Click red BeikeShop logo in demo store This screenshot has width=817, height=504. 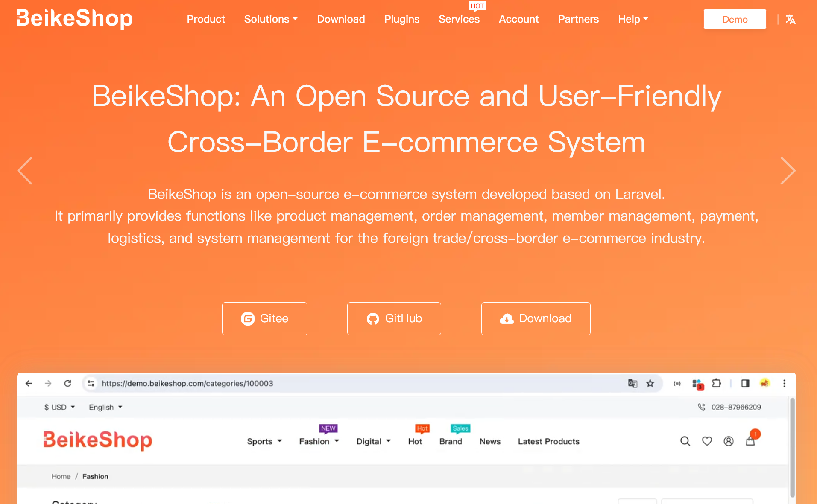point(97,440)
